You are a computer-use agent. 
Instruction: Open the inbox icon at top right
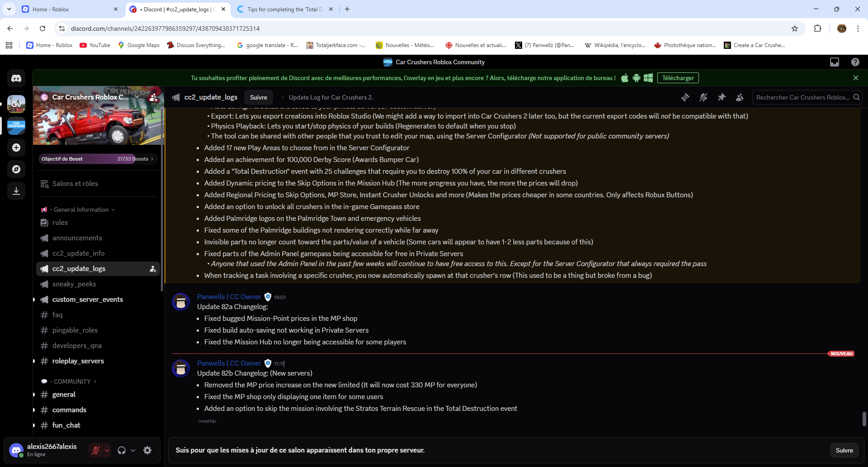pyautogui.click(x=835, y=62)
